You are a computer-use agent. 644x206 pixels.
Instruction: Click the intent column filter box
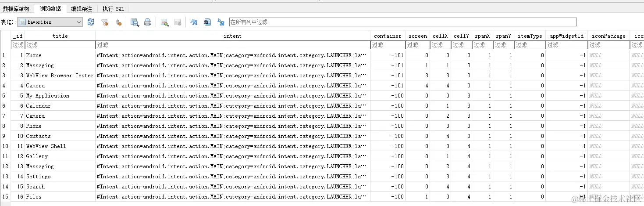tap(233, 45)
